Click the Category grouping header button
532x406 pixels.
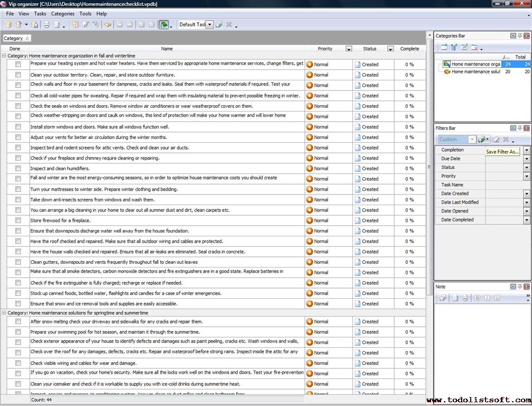click(x=16, y=38)
